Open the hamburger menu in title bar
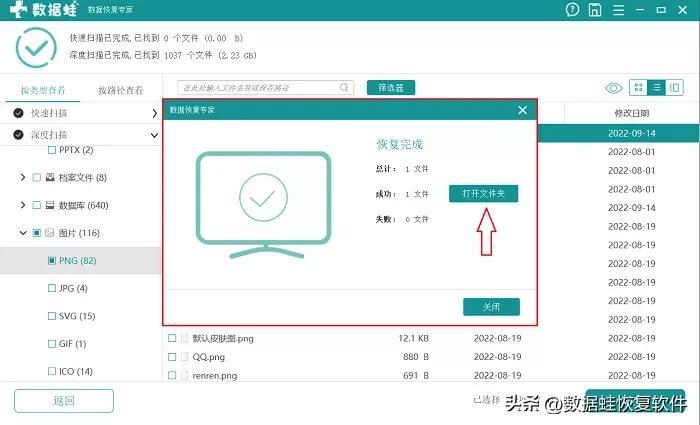 618,10
